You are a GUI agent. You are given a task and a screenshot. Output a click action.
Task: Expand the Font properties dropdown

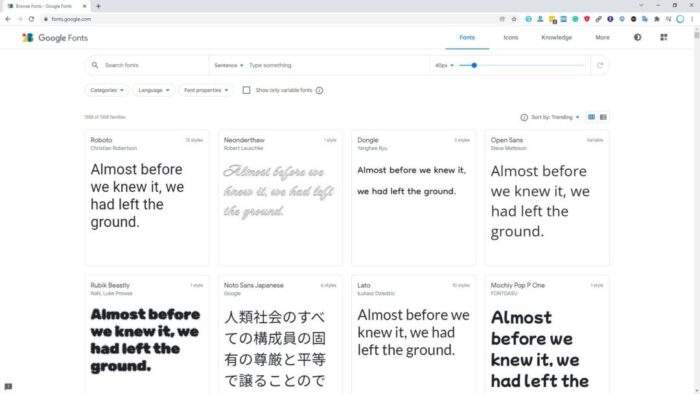point(206,90)
